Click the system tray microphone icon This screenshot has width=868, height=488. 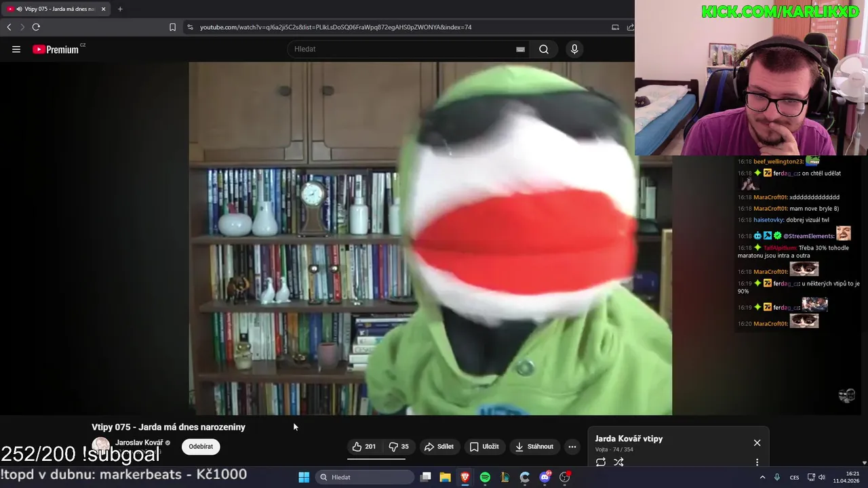(x=777, y=477)
